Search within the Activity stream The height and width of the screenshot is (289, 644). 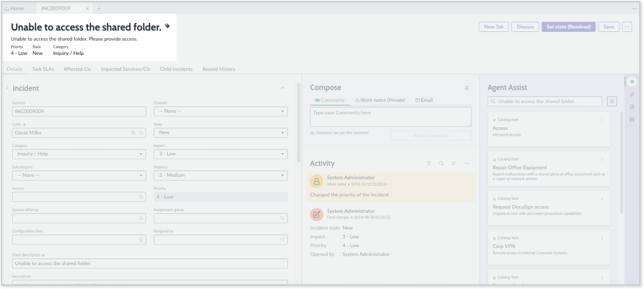point(442,163)
